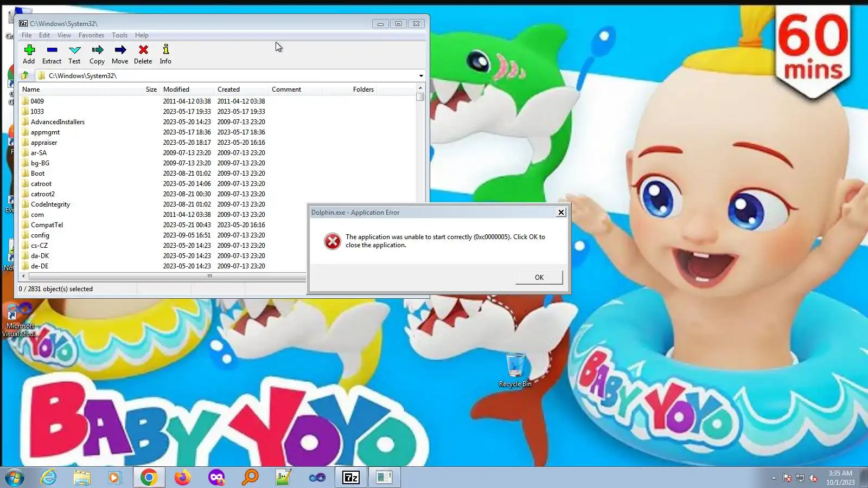Sort by the Size column header
The image size is (868, 488).
pyautogui.click(x=133, y=89)
